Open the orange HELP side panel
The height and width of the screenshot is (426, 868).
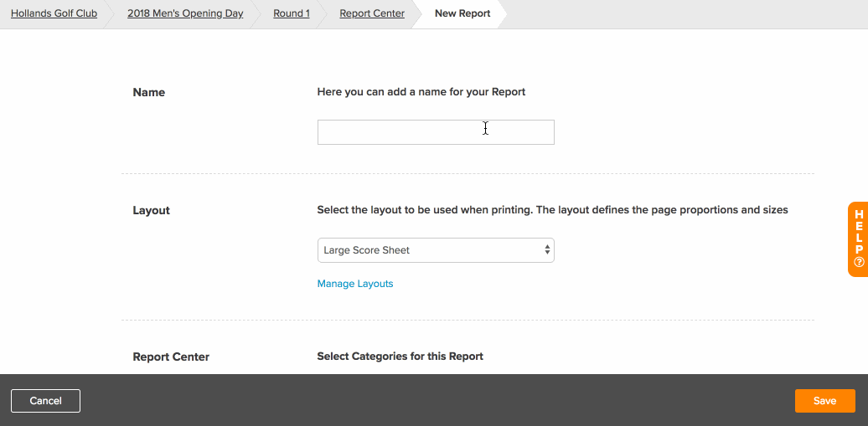click(x=858, y=239)
